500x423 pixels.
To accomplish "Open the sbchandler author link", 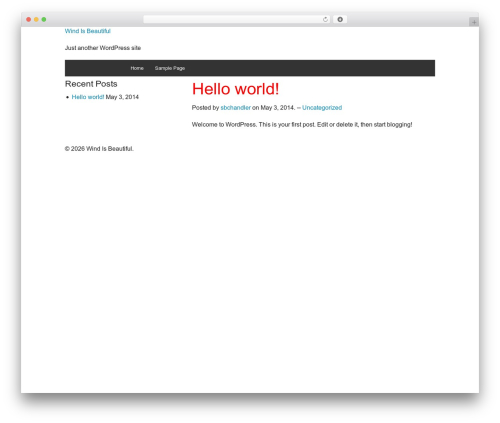I will coord(236,108).
